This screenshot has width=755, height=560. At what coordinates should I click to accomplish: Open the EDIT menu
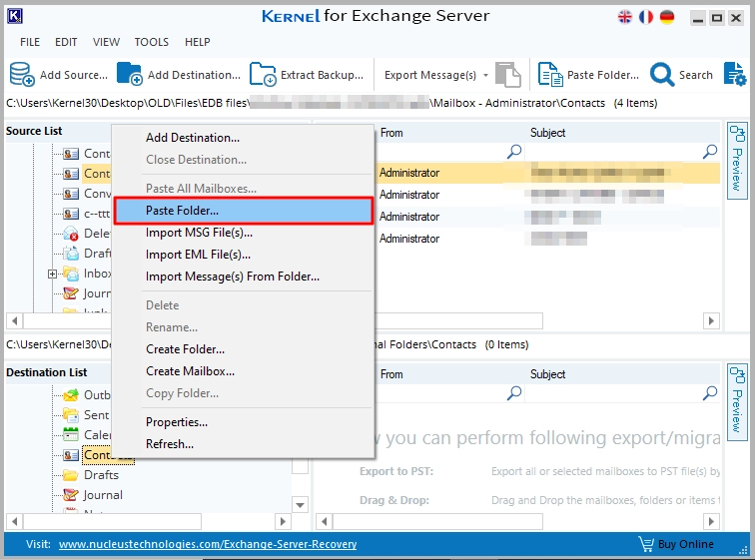(x=66, y=42)
